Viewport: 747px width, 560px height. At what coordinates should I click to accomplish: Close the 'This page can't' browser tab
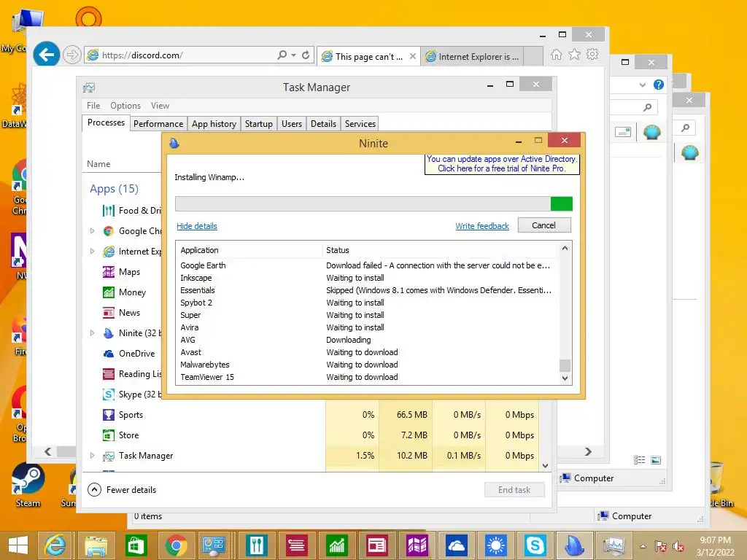coord(413,56)
